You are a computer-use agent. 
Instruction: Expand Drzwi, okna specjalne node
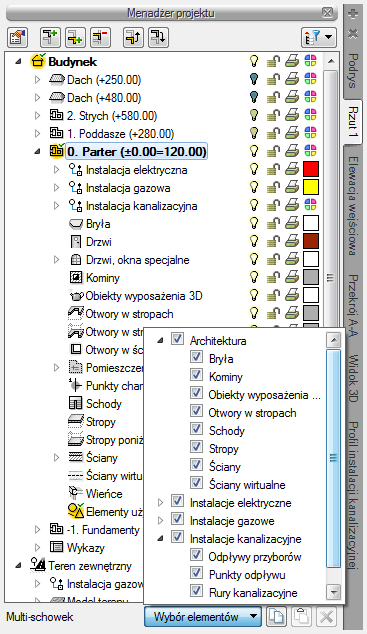point(57,260)
